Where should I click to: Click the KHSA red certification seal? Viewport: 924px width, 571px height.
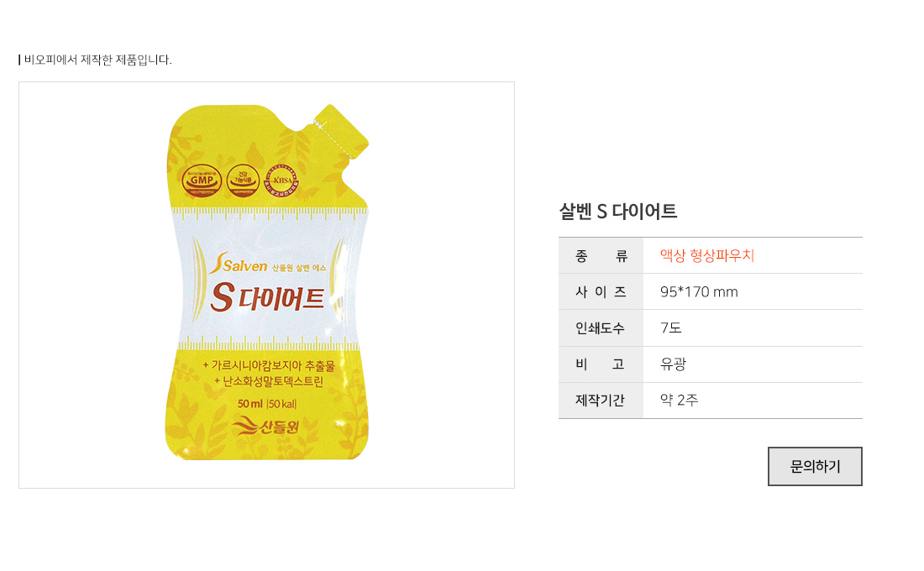tap(281, 181)
